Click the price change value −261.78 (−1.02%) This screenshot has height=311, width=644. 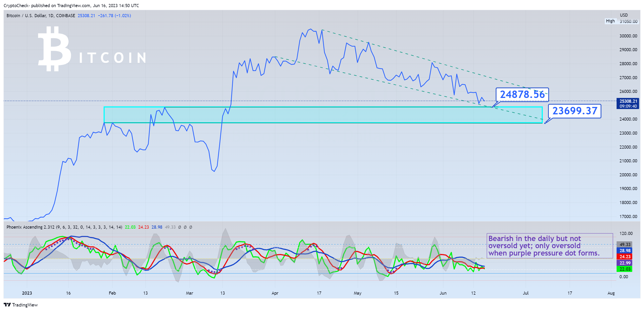[x=114, y=16]
